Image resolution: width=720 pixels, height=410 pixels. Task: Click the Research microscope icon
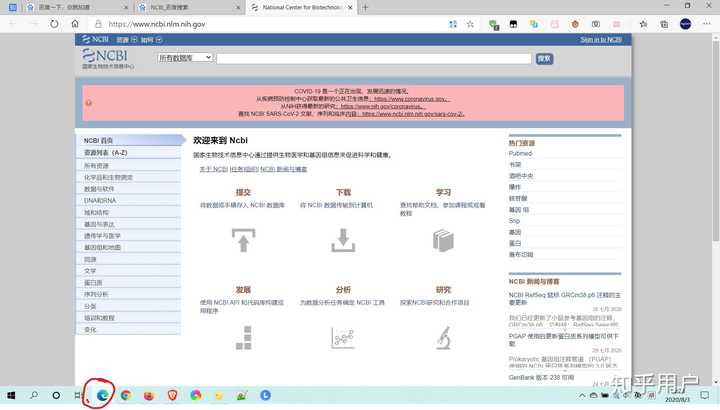pyautogui.click(x=443, y=337)
